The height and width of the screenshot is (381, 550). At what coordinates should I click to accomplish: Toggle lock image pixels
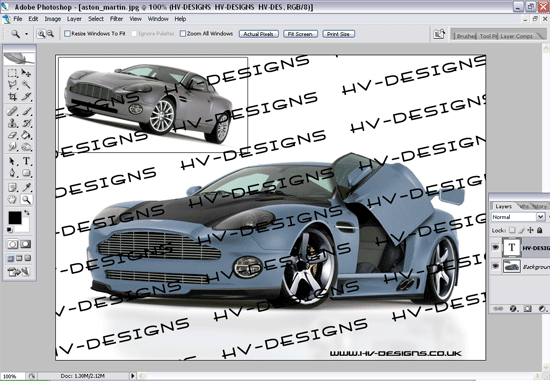[522, 230]
